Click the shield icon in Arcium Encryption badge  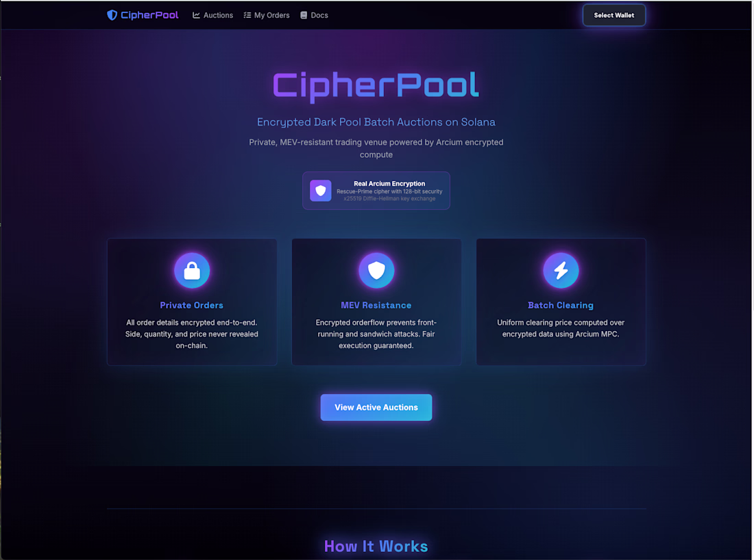321,191
